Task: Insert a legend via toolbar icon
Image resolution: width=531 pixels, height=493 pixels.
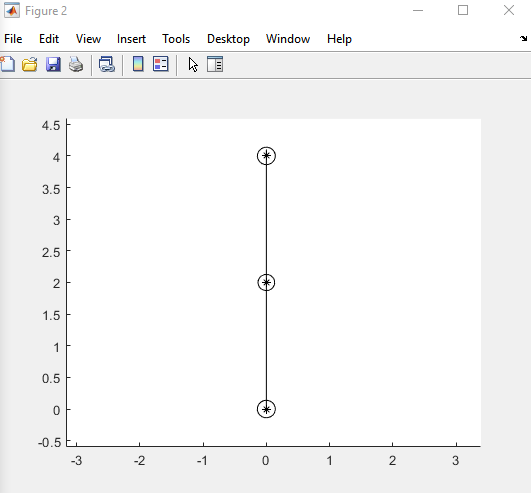Action: 161,64
